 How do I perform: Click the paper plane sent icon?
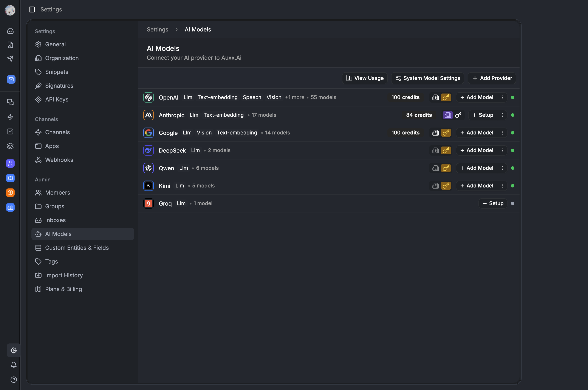10,58
